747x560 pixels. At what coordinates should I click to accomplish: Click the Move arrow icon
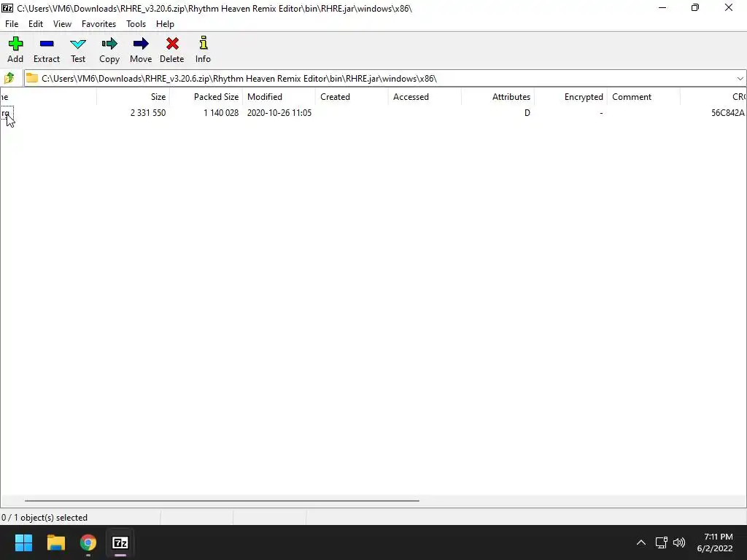click(141, 44)
